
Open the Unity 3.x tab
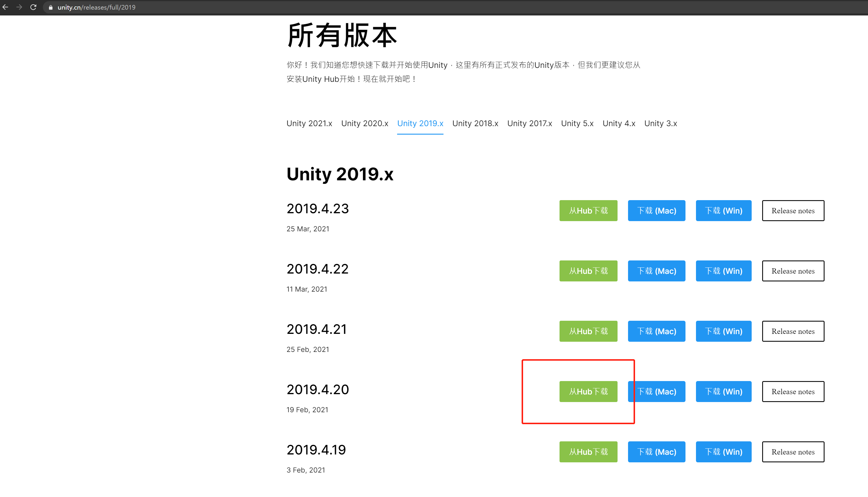660,123
